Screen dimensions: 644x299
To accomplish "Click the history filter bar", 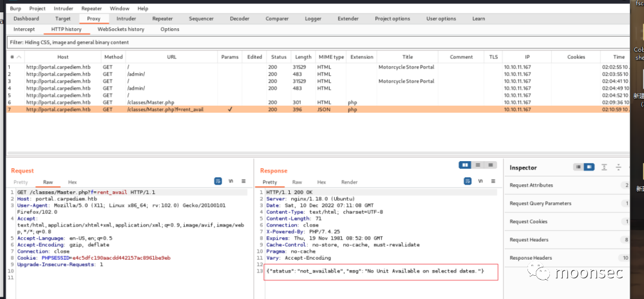I will click(x=318, y=43).
